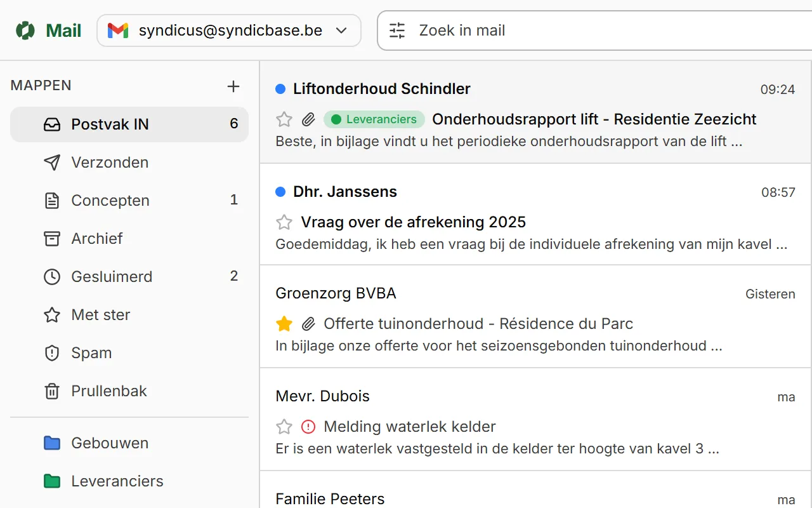Show messages in Met ster

(x=129, y=315)
